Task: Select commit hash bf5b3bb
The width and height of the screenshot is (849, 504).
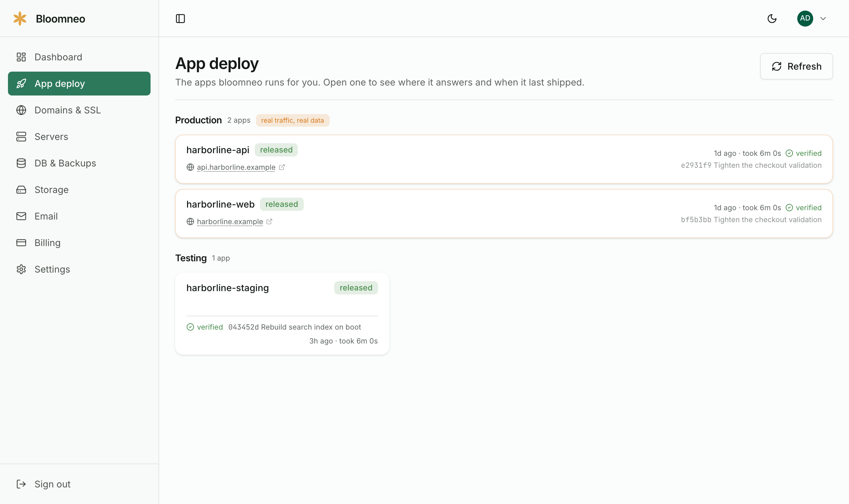Action: pyautogui.click(x=696, y=220)
